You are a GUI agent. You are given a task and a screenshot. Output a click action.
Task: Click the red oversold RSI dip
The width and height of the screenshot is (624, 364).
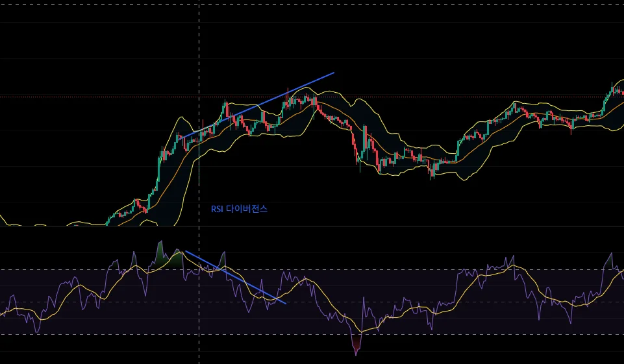point(356,345)
